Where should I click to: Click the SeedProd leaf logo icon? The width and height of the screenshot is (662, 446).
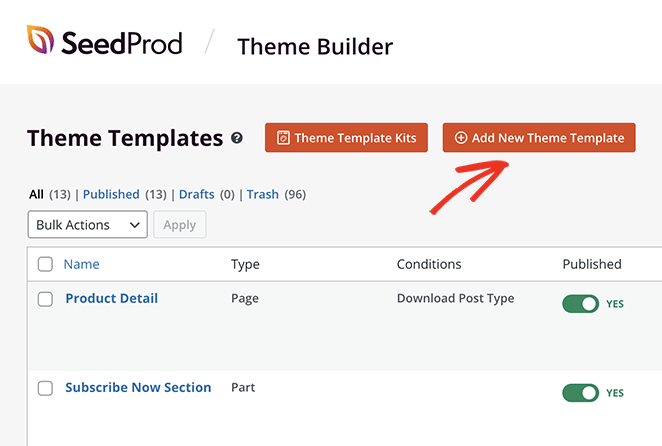pos(41,41)
